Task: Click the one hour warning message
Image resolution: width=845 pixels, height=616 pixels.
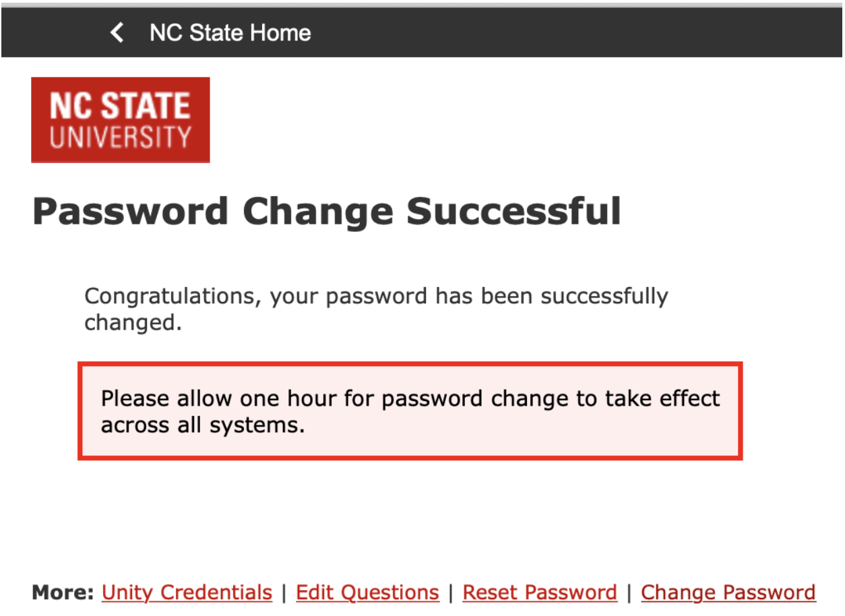Action: click(x=410, y=411)
